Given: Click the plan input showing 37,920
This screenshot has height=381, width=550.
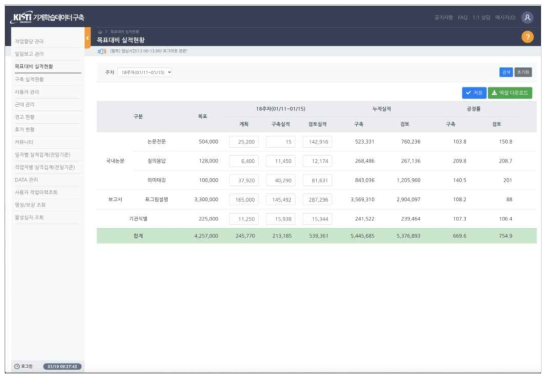Looking at the screenshot, I should pos(244,180).
